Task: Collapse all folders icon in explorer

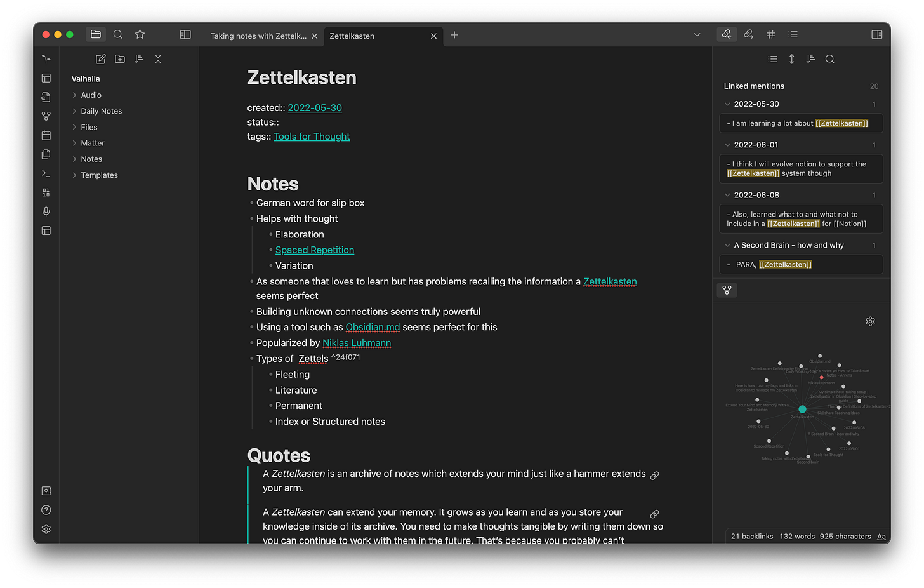Action: [158, 59]
